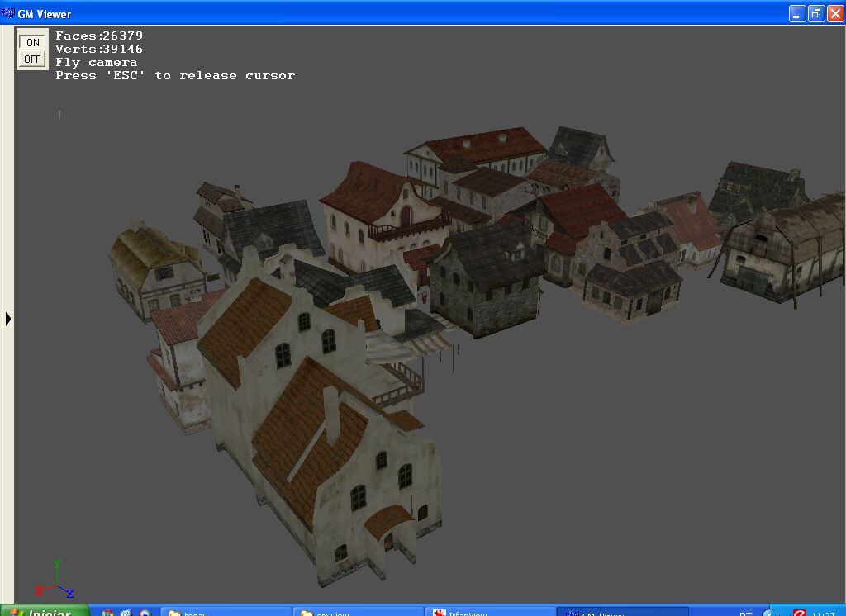The image size is (846, 616).
Task: Minimize the GM Viewer window
Action: point(797,13)
